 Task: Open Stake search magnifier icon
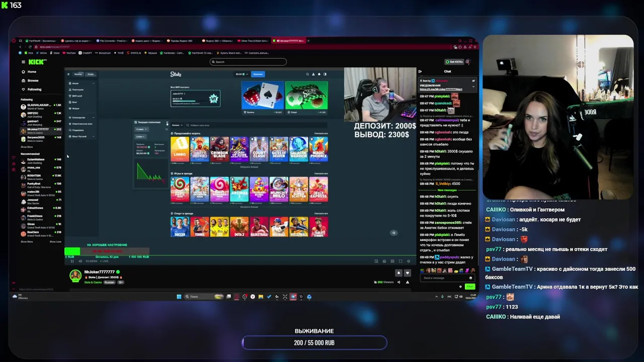[x=307, y=74]
